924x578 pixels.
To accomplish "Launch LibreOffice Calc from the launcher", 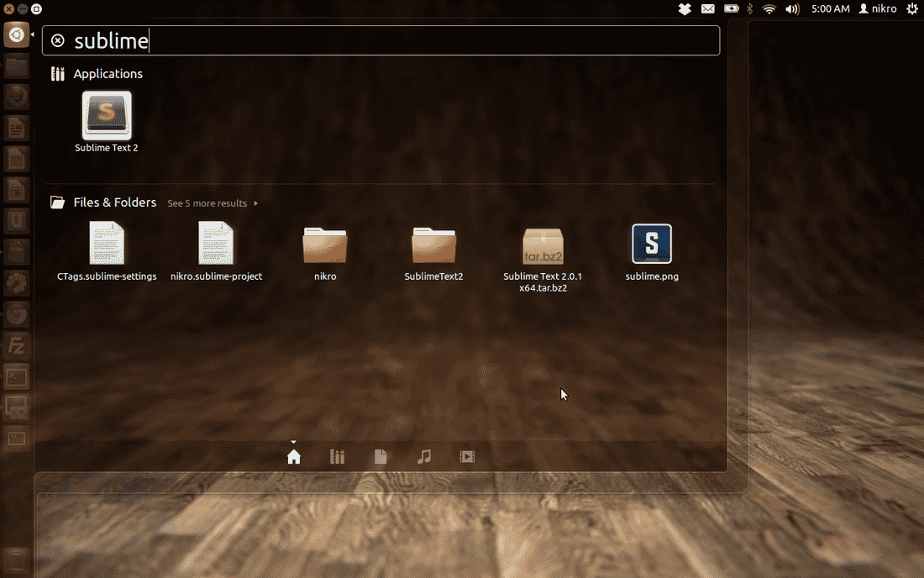I will [x=17, y=159].
